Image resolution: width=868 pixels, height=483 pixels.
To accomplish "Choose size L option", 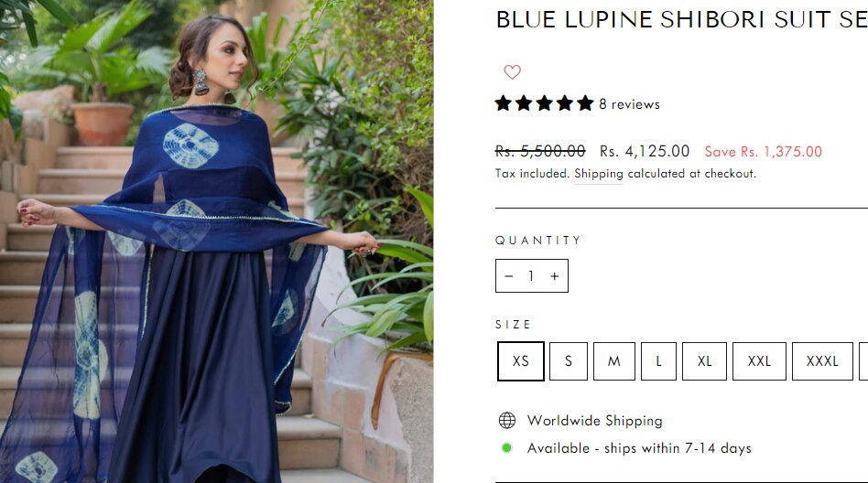I will pyautogui.click(x=658, y=361).
